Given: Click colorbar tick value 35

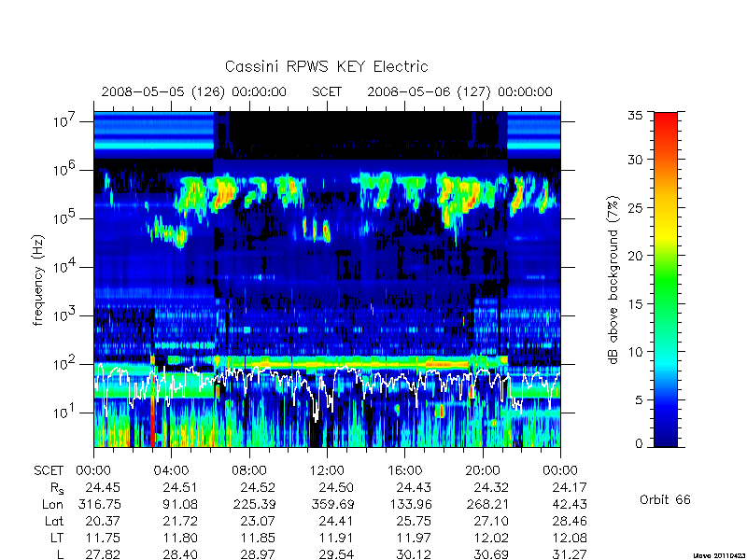Looking at the screenshot, I should (636, 116).
